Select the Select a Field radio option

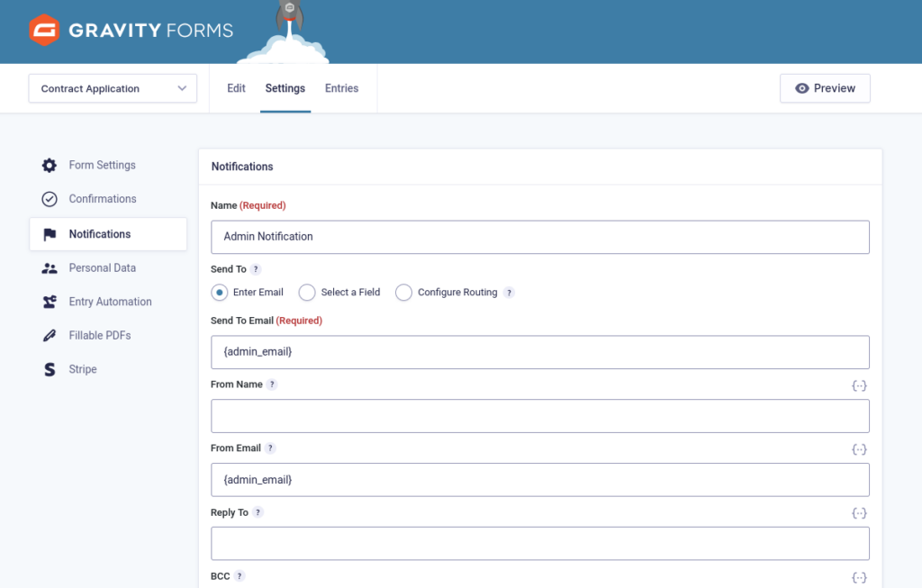click(307, 293)
